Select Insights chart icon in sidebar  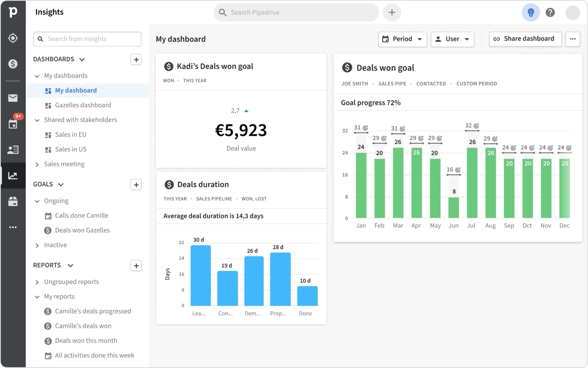(13, 176)
